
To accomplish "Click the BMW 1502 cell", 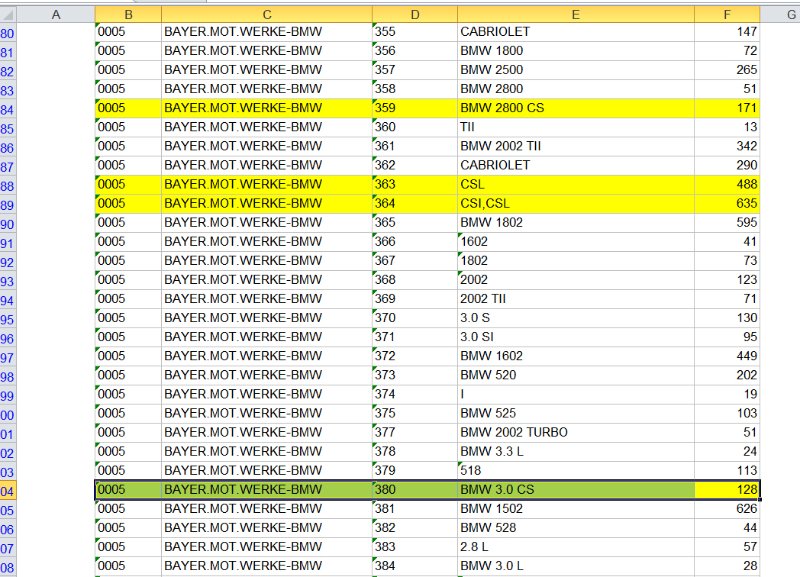I will (x=575, y=509).
